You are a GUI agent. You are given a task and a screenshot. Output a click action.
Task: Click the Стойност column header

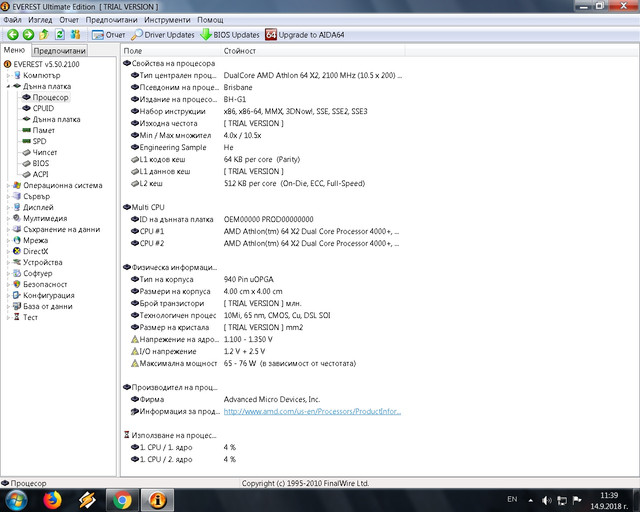tap(313, 51)
